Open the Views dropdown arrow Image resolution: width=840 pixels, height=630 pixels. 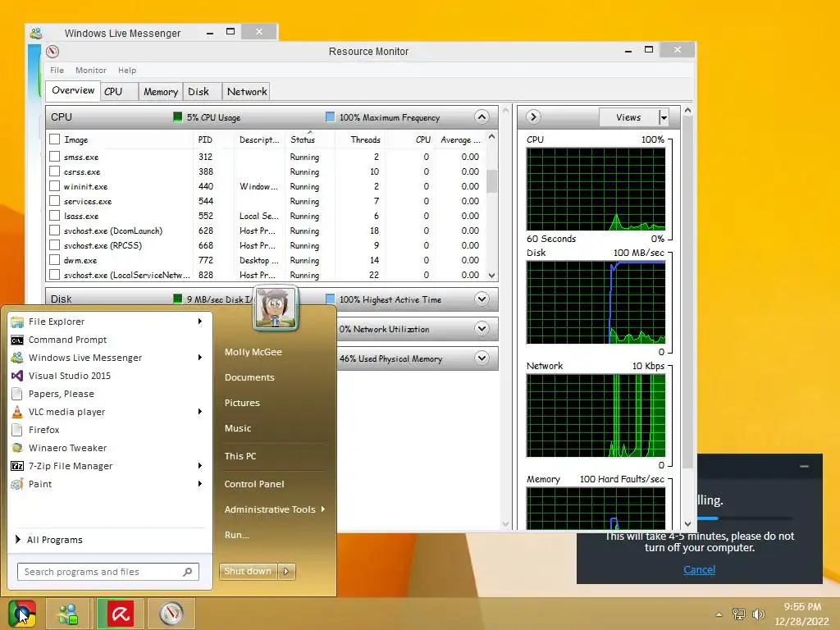point(663,117)
